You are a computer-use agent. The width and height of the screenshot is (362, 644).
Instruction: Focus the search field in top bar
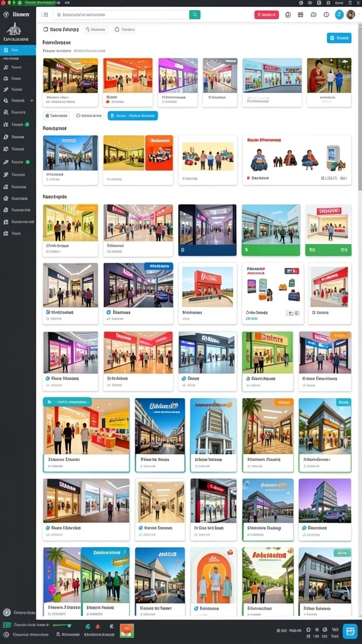click(x=121, y=15)
